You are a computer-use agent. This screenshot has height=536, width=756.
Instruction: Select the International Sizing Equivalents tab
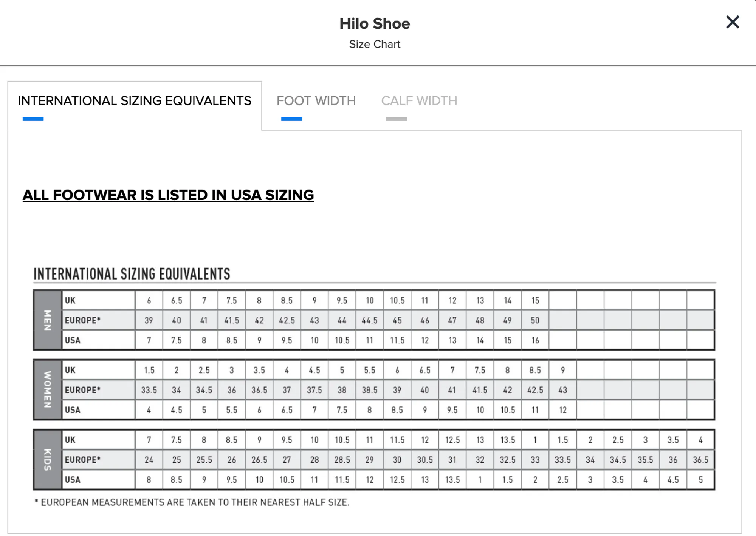134,101
